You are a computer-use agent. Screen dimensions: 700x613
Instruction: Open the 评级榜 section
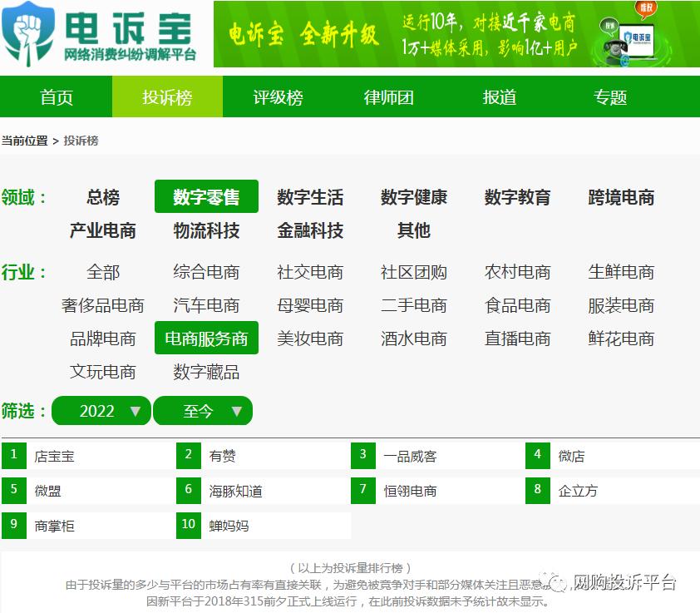tap(277, 96)
